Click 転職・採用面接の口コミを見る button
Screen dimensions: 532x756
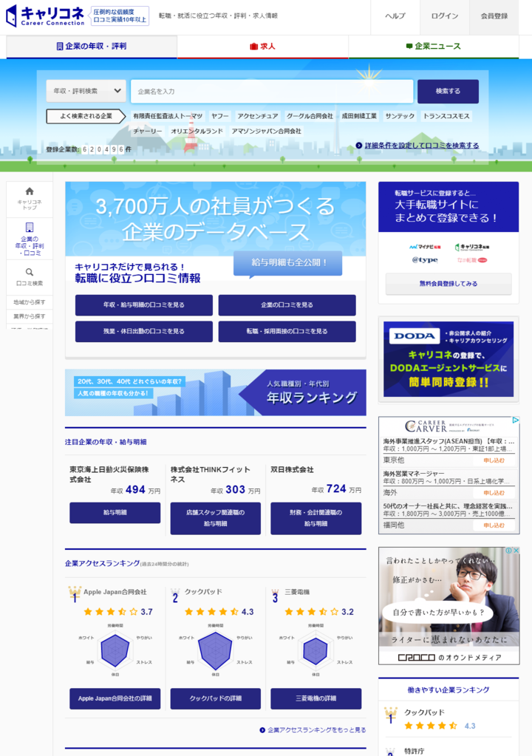[x=287, y=332]
